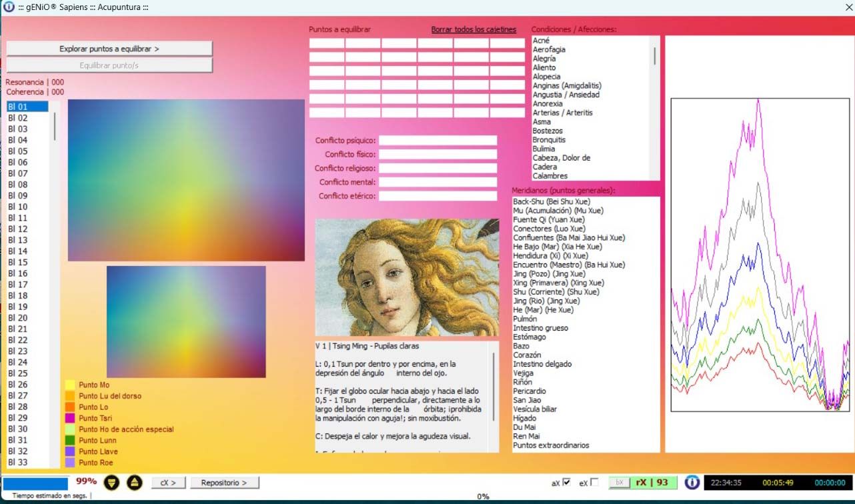Click the blue info icon near clock
Viewport: 855px width, 504px height.
click(x=692, y=482)
